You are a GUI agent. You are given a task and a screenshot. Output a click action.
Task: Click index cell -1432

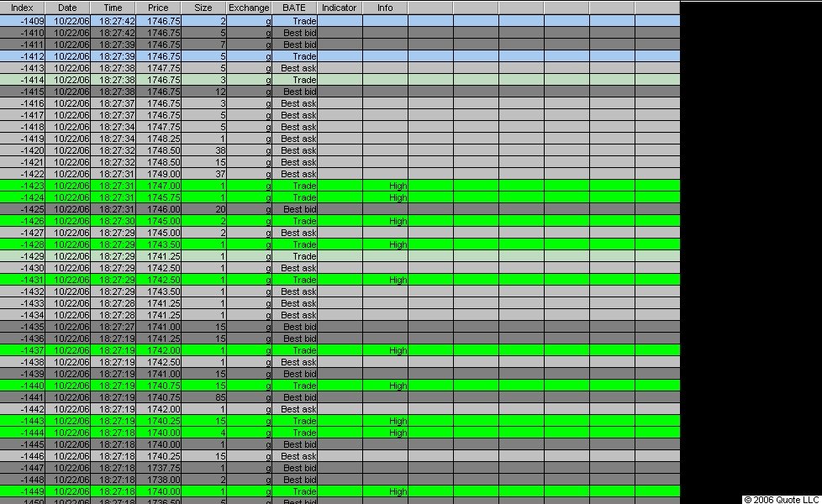pos(23,291)
